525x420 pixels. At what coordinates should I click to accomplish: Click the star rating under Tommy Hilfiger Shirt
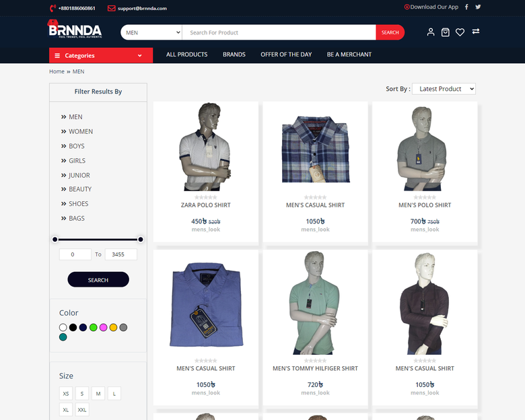(x=315, y=361)
